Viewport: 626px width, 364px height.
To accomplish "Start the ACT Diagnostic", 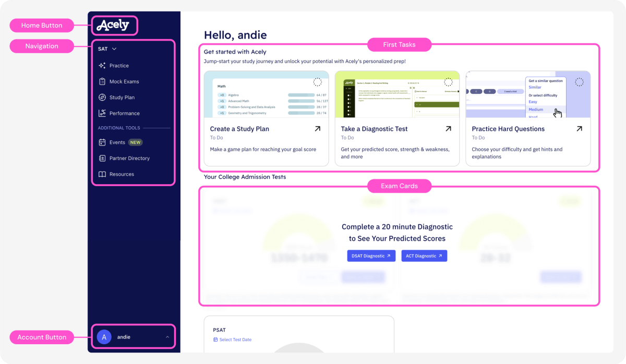I will pyautogui.click(x=424, y=256).
